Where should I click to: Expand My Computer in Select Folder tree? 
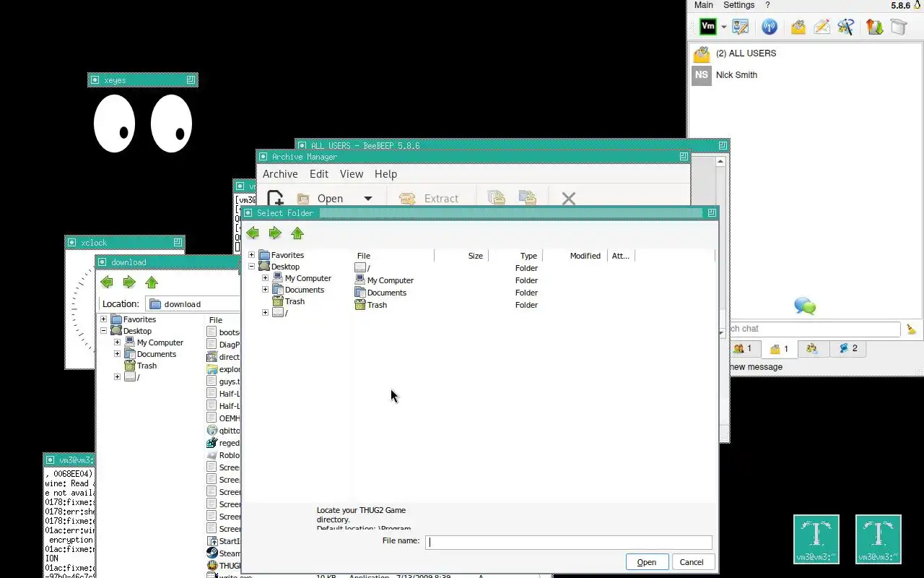[265, 278]
